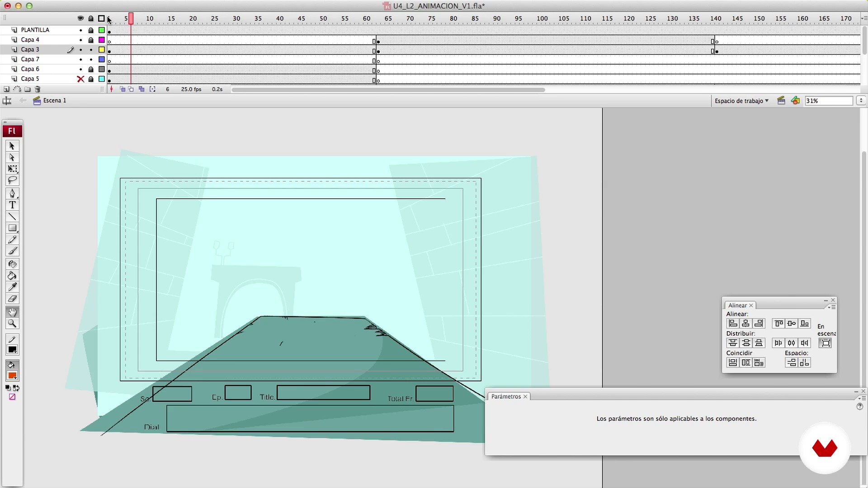Click the edit symbols icon
This screenshot has height=488, width=868.
(x=795, y=101)
